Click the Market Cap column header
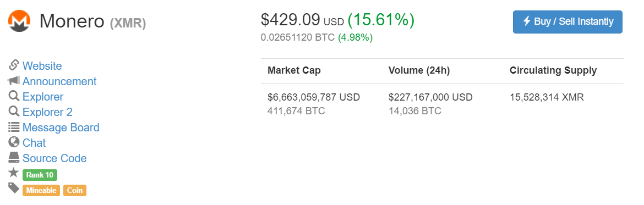This screenshot has width=644, height=205. point(294,70)
